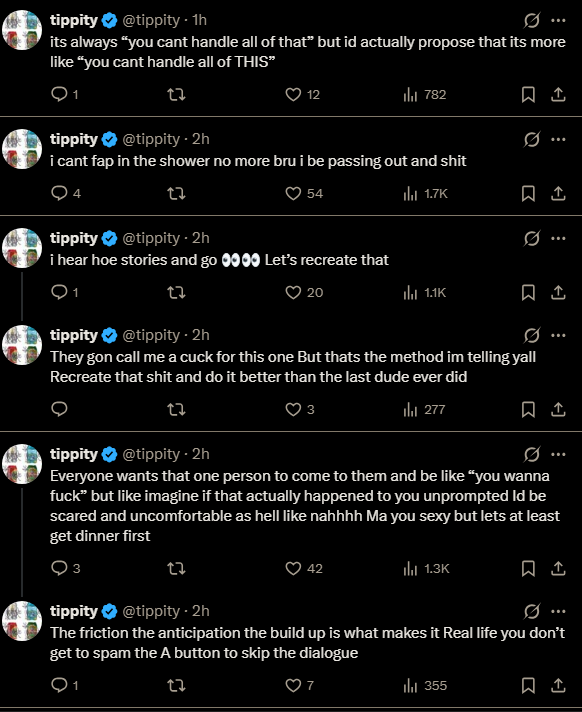Image resolution: width=582 pixels, height=712 pixels.
Task: Open tippity display name on 'friction' tweet
Action: pos(74,611)
